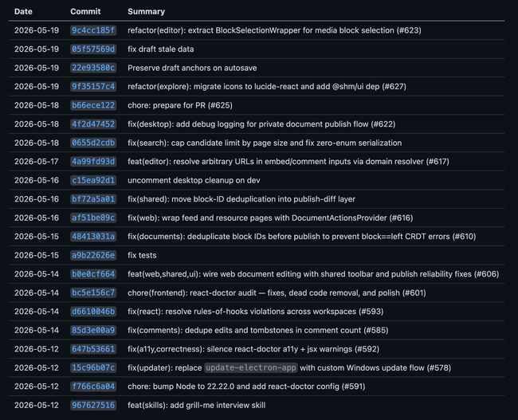The width and height of the screenshot is (518, 420).
Task: Select summary 'fix draft stale data'
Action: click(160, 49)
